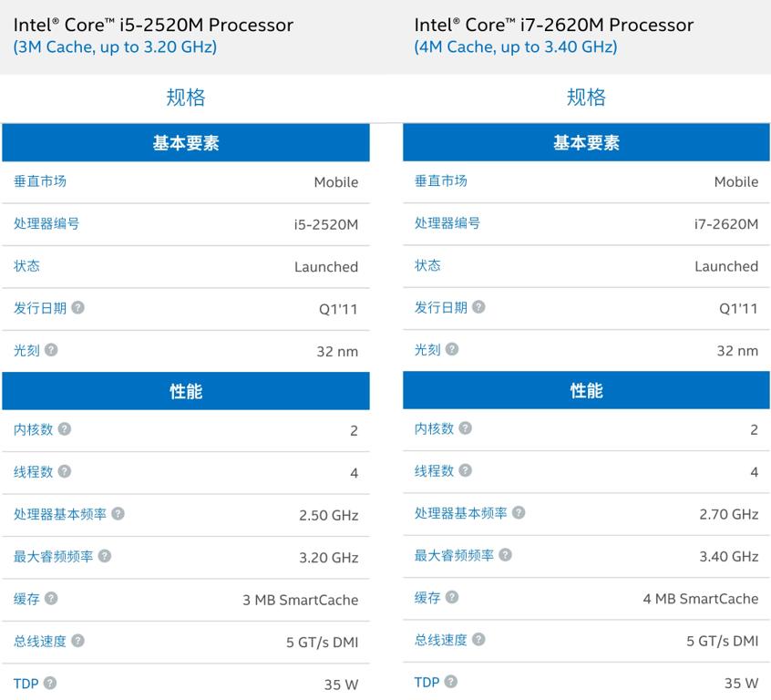Viewport: 771px width, 700px height.
Task: Select the 规格 tab for the i5-2520M
Action: (x=186, y=98)
